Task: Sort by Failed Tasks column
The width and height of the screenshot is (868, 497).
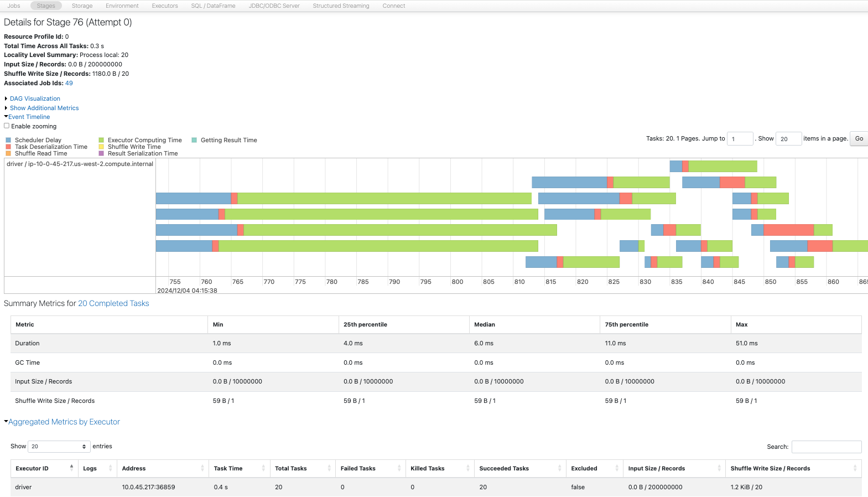Action: [x=371, y=468]
